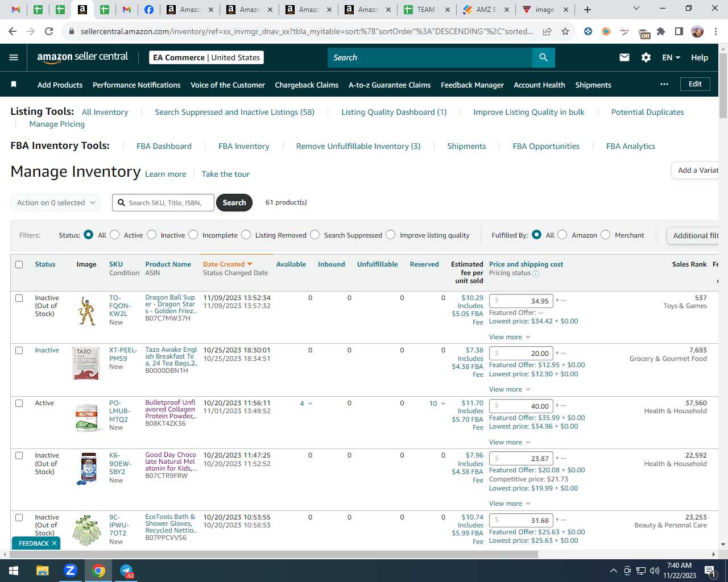Image resolution: width=728 pixels, height=582 pixels.
Task: Open the Seller Central hamburger menu
Action: coord(14,57)
